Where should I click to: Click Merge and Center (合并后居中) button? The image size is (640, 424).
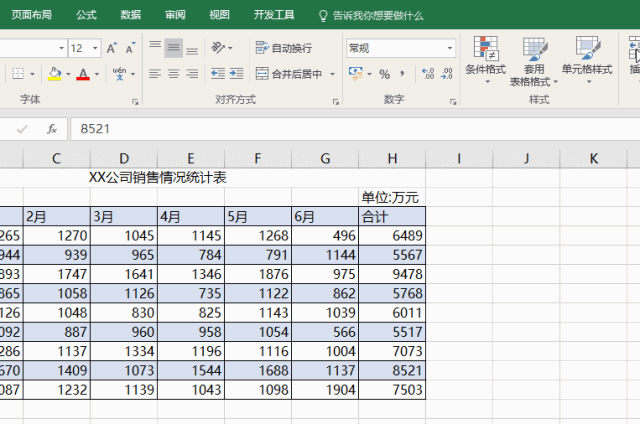290,74
